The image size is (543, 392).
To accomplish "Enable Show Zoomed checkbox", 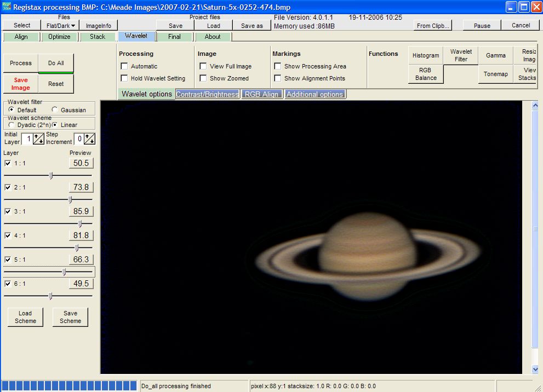I will click(203, 78).
